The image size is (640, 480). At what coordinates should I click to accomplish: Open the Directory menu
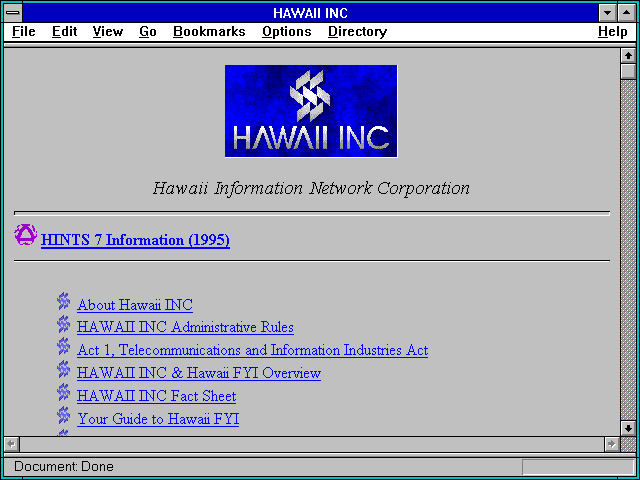[358, 32]
